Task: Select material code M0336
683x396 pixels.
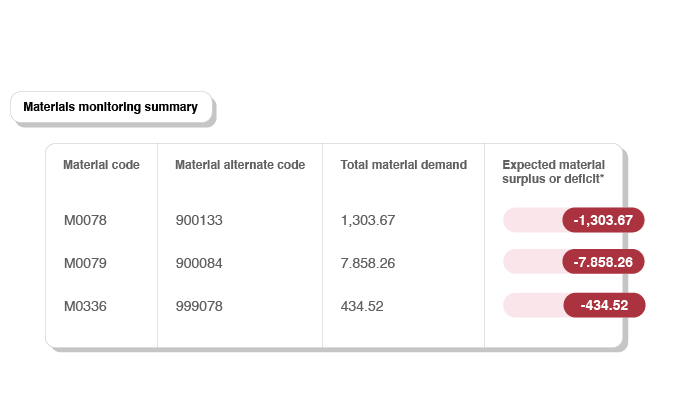Action: 85,306
